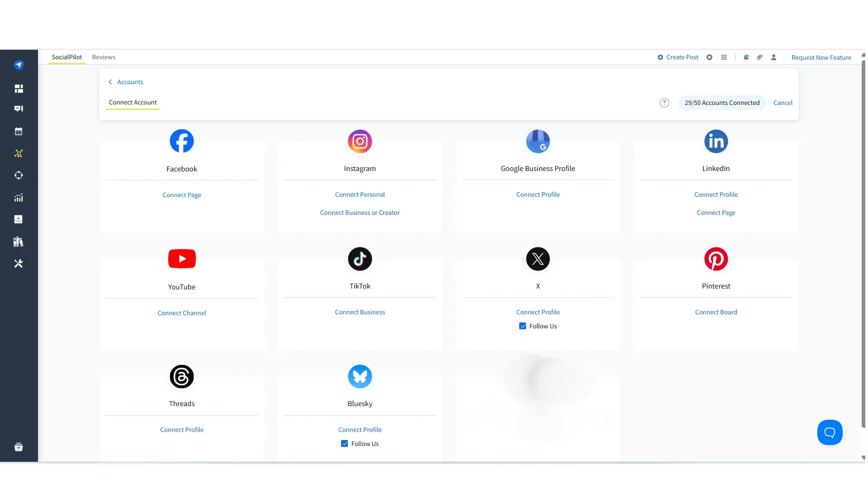Click the 29/50 Accounts Connected indicator
The height and width of the screenshot is (488, 868).
click(x=721, y=103)
